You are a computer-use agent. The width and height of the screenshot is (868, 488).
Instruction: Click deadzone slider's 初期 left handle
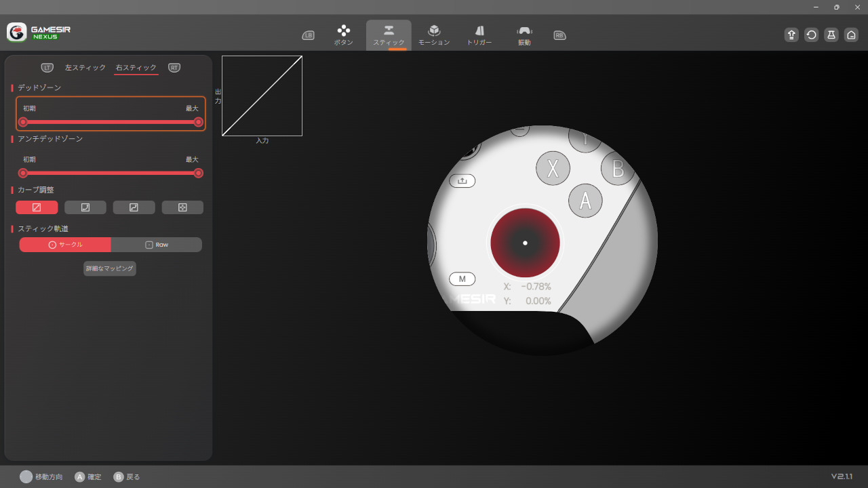(x=23, y=122)
